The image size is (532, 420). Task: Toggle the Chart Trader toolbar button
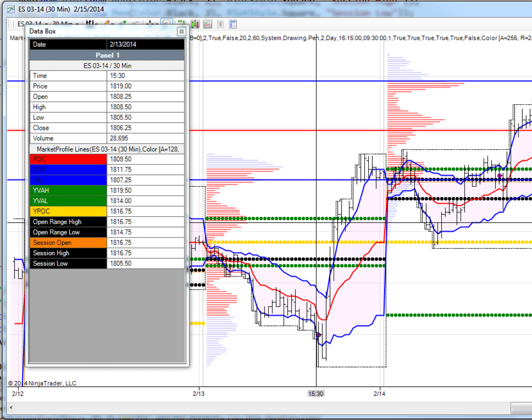click(182, 24)
